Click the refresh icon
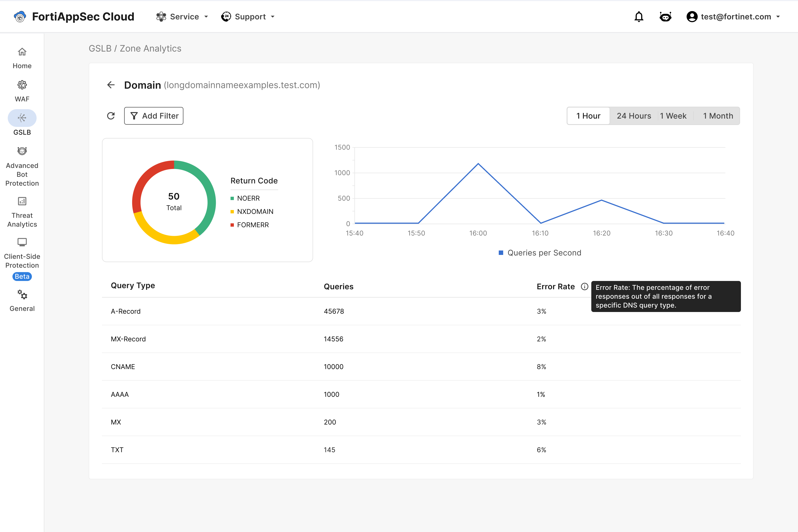Image resolution: width=798 pixels, height=532 pixels. 111,116
